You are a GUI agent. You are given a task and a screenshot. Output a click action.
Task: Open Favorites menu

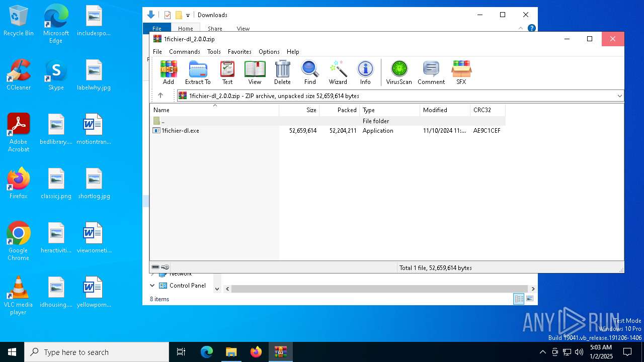(239, 52)
